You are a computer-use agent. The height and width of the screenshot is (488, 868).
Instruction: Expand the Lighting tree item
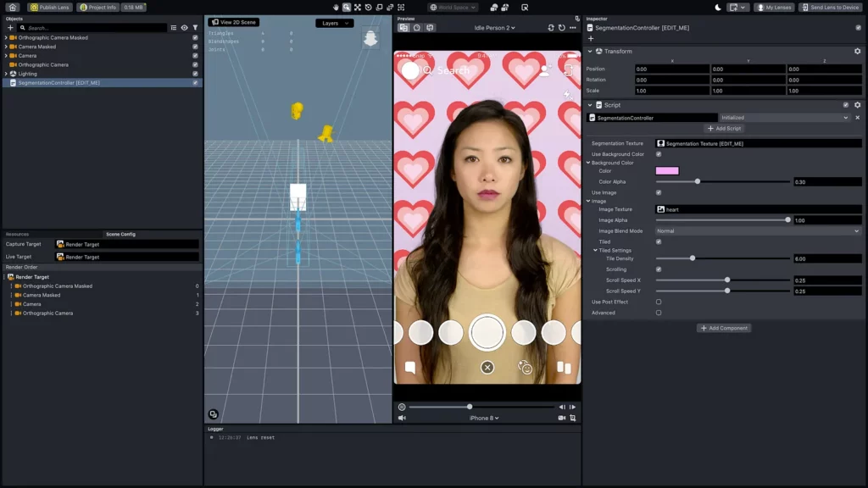pyautogui.click(x=6, y=74)
